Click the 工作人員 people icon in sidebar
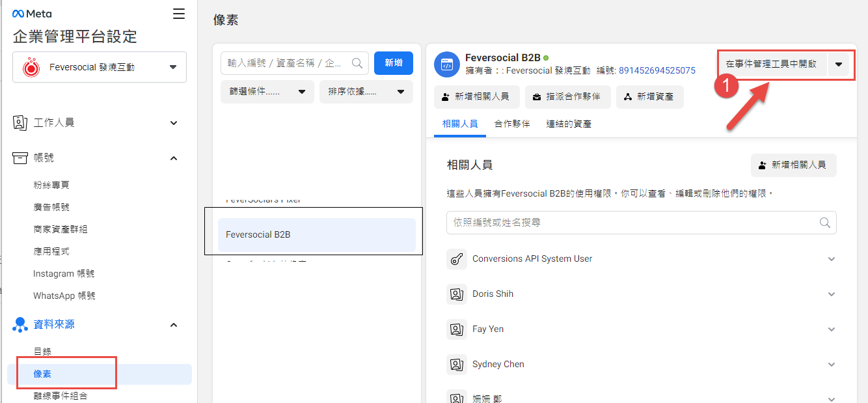This screenshot has width=868, height=403. (x=18, y=122)
